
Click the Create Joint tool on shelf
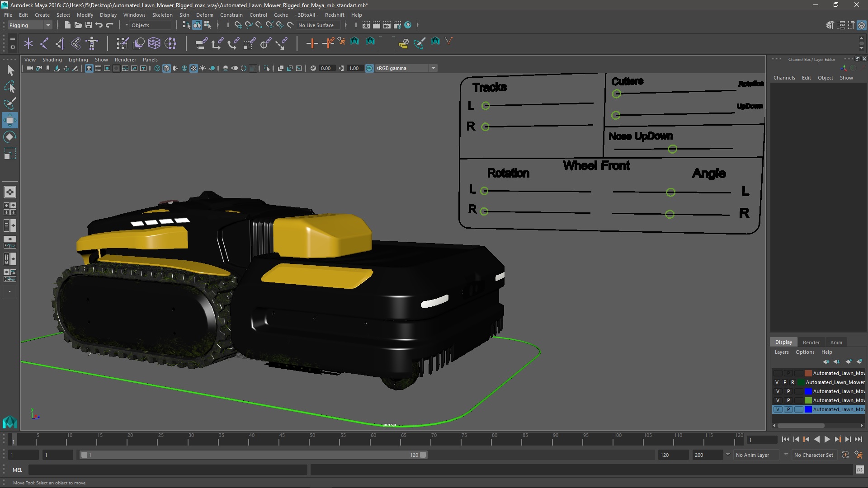(x=44, y=43)
